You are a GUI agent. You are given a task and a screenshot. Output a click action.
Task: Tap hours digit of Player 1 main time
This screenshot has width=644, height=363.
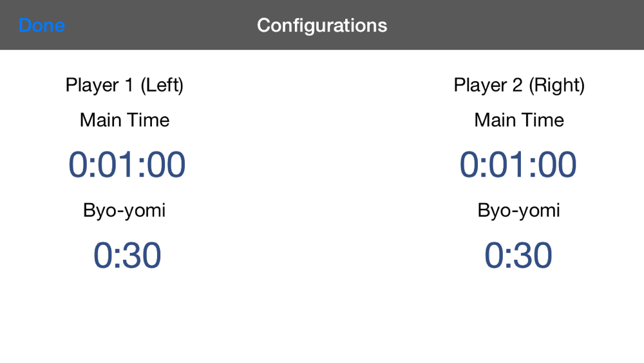click(79, 164)
